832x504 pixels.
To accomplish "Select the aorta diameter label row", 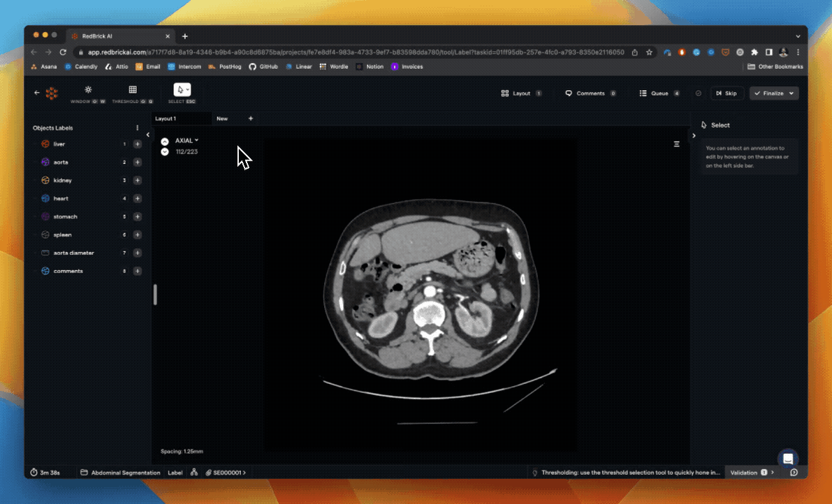I will 87,253.
